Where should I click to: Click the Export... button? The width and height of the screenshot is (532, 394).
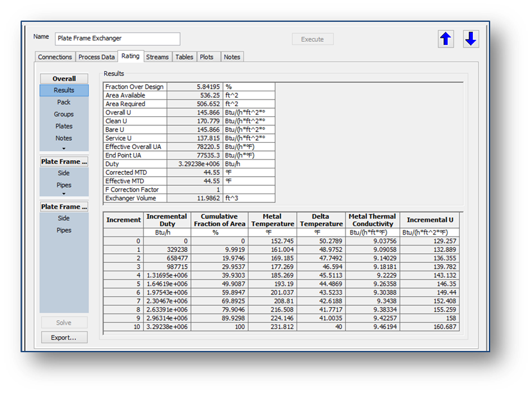click(x=64, y=337)
